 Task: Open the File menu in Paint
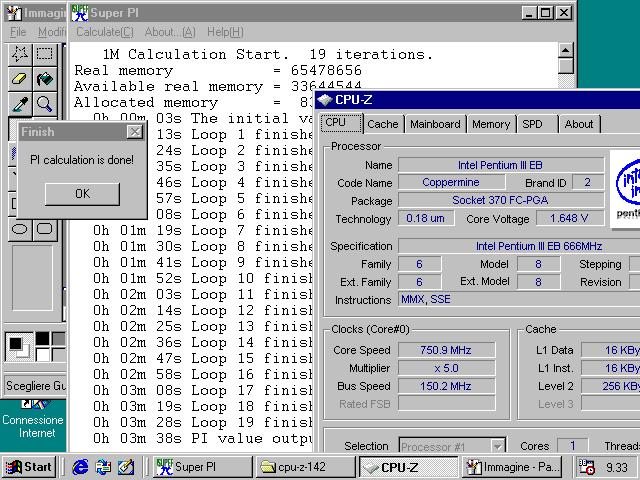[18, 32]
